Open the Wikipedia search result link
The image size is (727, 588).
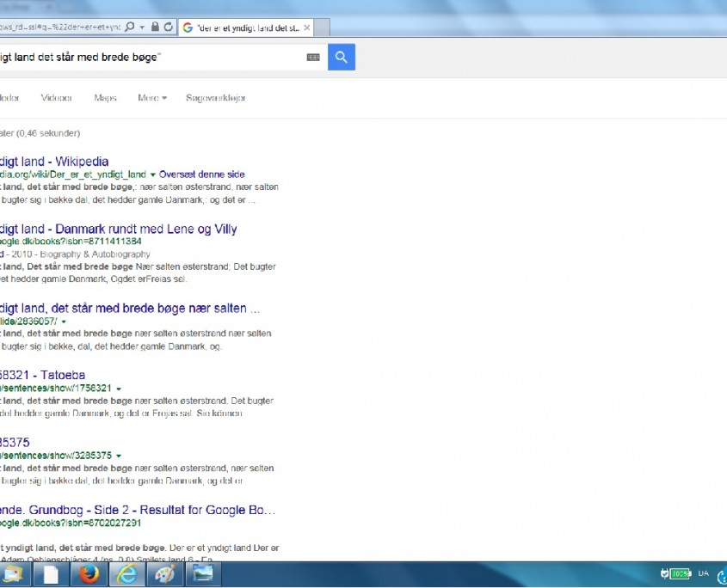tap(53, 161)
